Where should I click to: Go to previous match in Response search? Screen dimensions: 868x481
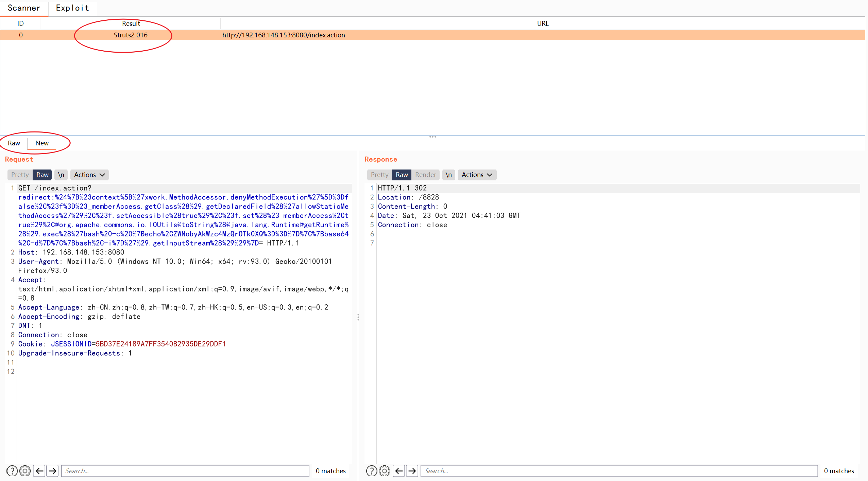tap(399, 471)
